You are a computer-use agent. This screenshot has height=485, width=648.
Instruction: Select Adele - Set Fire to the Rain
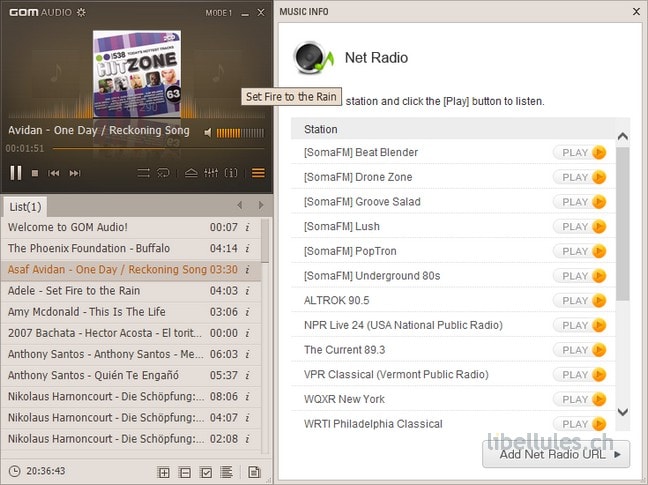tap(131, 290)
